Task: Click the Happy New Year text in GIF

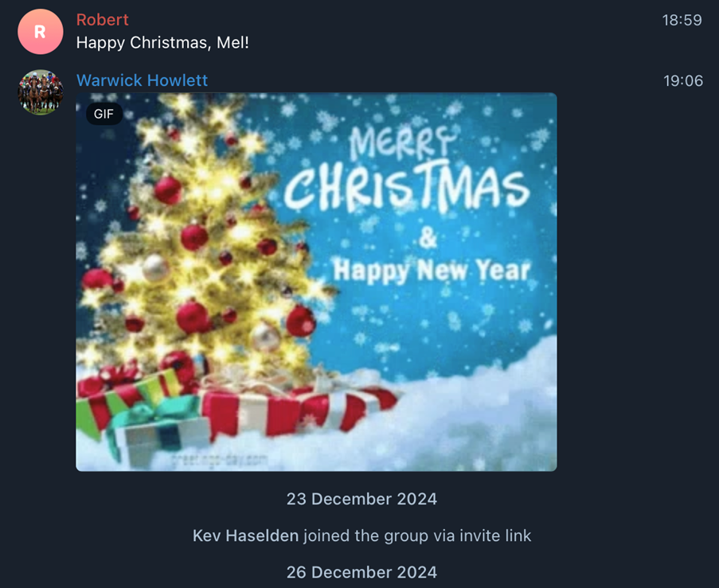Action: [431, 271]
